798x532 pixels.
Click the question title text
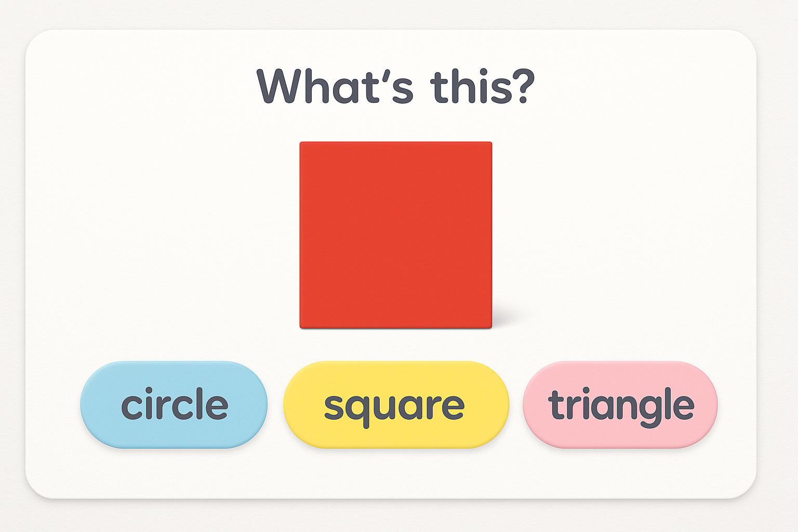(396, 86)
